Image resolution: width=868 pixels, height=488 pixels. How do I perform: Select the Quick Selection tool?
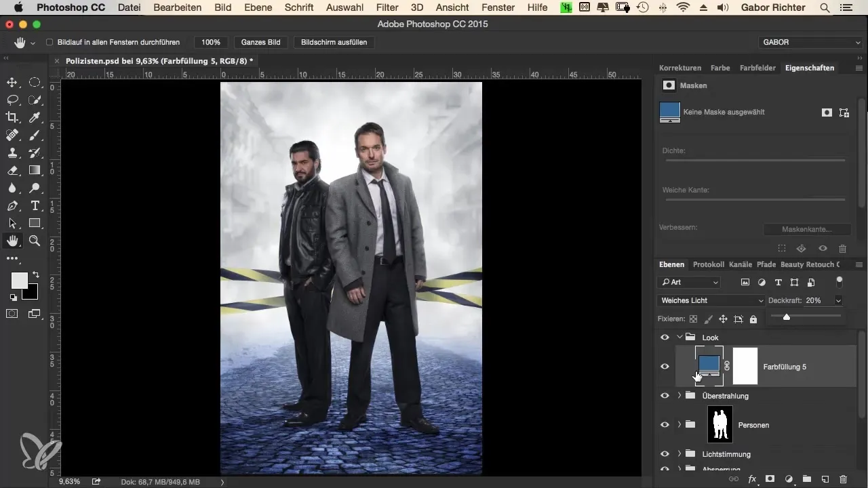(x=35, y=100)
